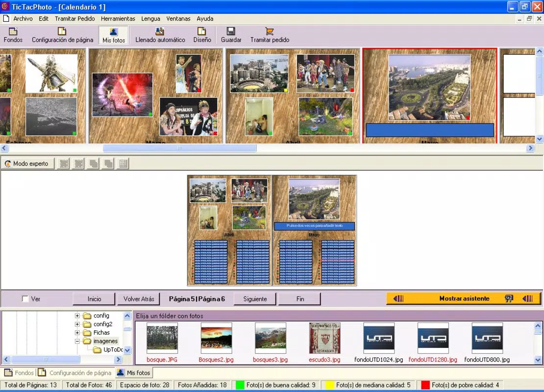Screen dimensions: 544x392
Task: Switch to bottom Configuración de página tab
Action: tap(75, 372)
